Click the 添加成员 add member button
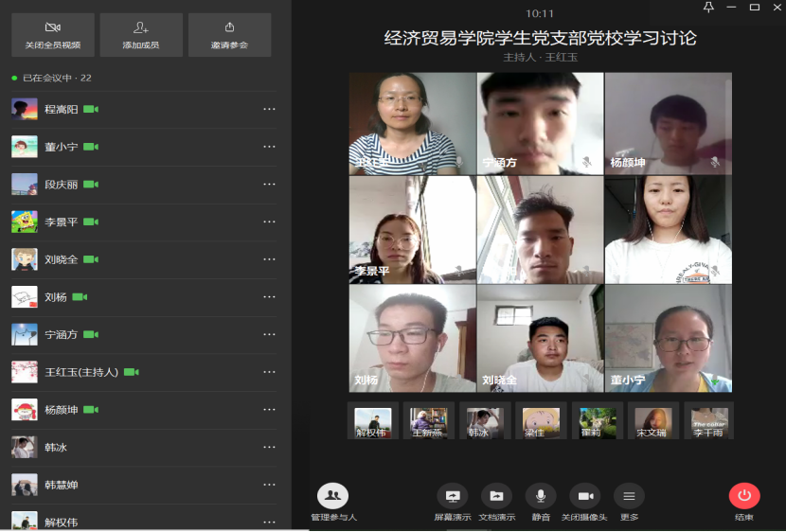 click(x=141, y=35)
